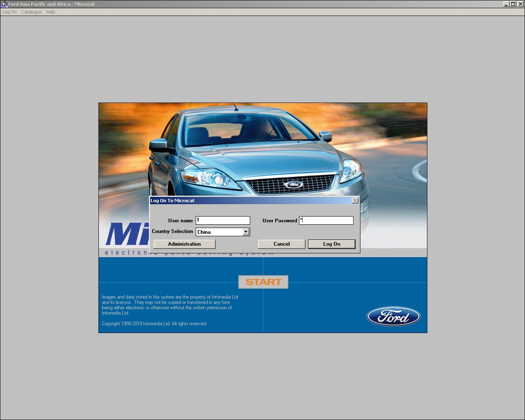
Task: Click Cancel in the logon dialog
Action: tap(281, 244)
